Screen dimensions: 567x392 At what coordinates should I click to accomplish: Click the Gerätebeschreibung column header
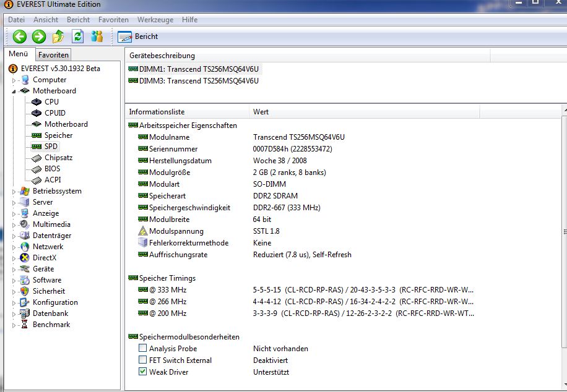pyautogui.click(x=308, y=56)
